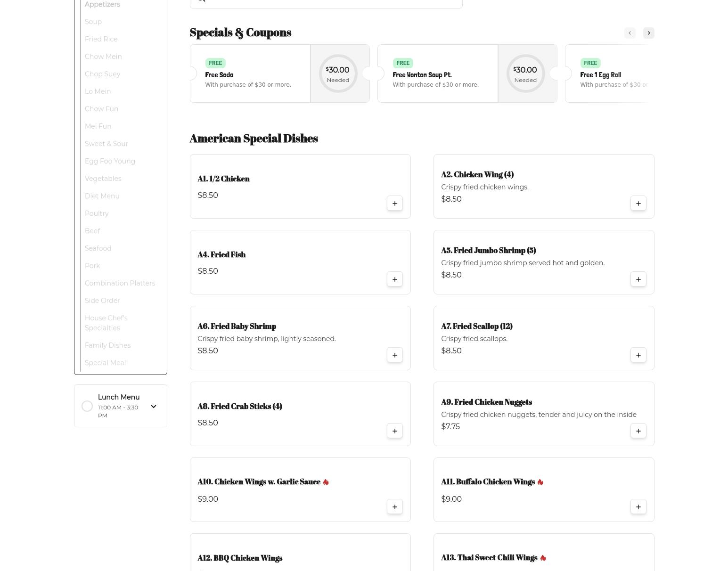Add A8. Fried Crab Sticks (4)

(x=395, y=431)
